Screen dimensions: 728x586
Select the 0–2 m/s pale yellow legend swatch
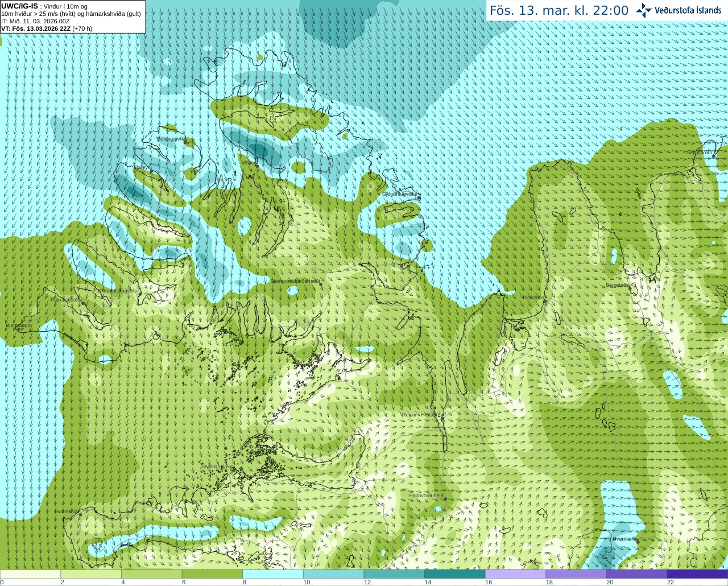click(x=30, y=574)
